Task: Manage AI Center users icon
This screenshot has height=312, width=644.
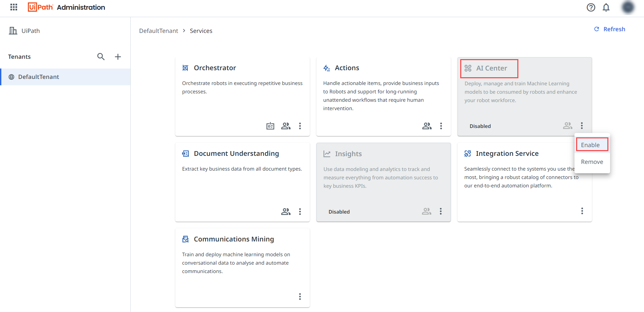Action: coord(568,126)
